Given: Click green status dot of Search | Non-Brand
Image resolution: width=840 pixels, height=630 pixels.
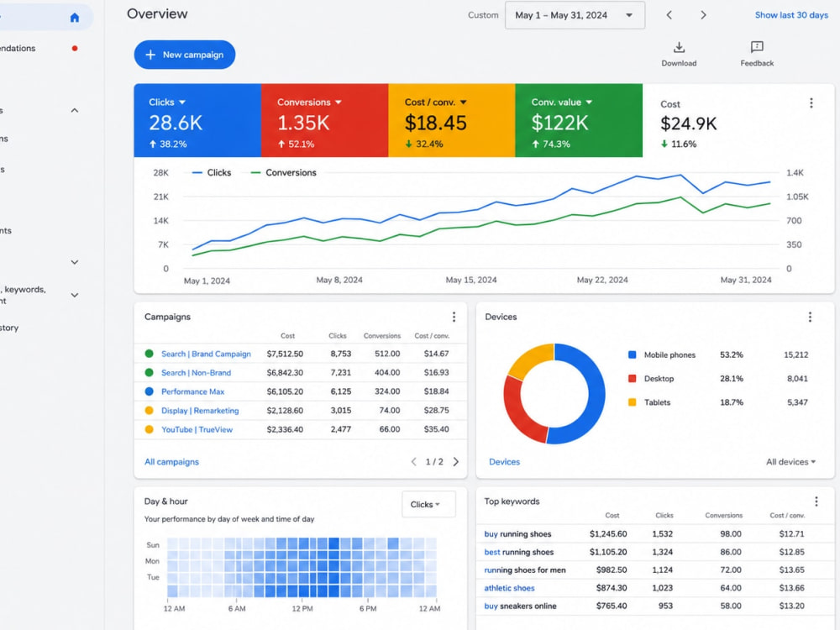Looking at the screenshot, I should pyautogui.click(x=149, y=372).
